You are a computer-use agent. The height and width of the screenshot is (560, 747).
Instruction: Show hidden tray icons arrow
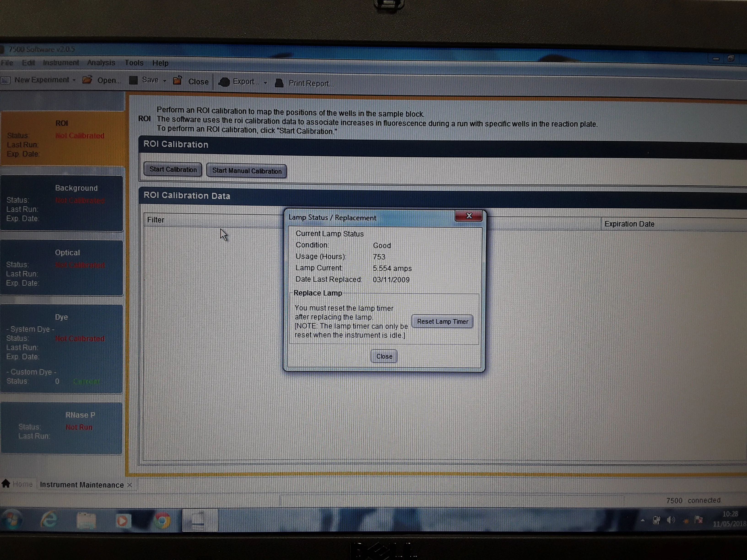[x=643, y=520]
